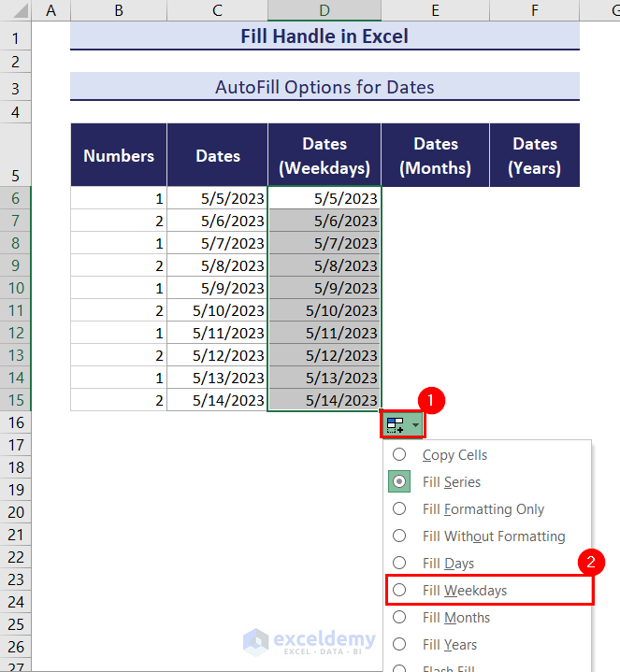Select column E header

tap(435, 10)
